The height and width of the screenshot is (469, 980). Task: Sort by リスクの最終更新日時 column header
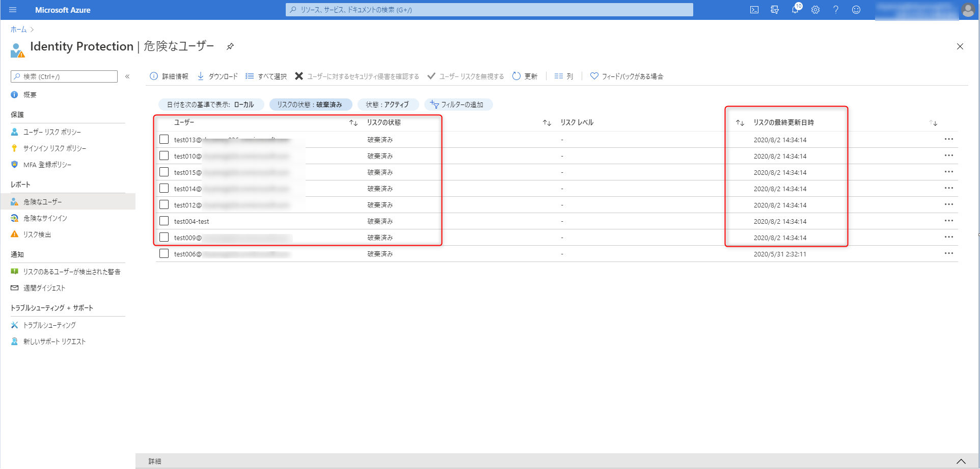pyautogui.click(x=783, y=122)
